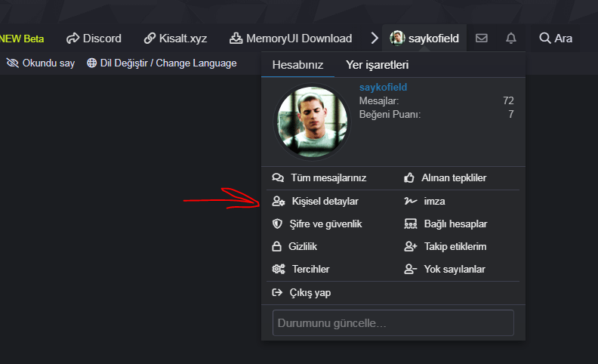Image resolution: width=598 pixels, height=364 pixels.
Task: Click the Ara search button
Action: click(x=555, y=39)
